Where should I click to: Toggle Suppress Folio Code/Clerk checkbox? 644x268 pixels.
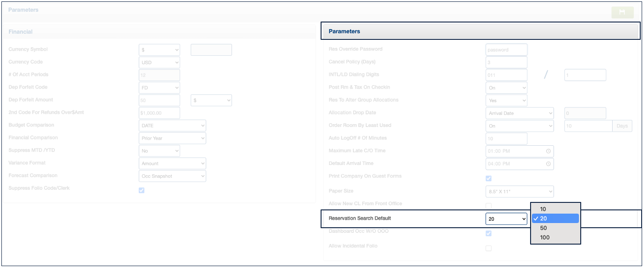tap(142, 190)
